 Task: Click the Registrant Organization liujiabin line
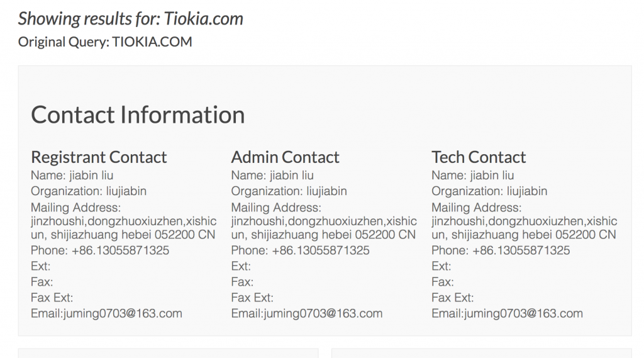click(89, 191)
